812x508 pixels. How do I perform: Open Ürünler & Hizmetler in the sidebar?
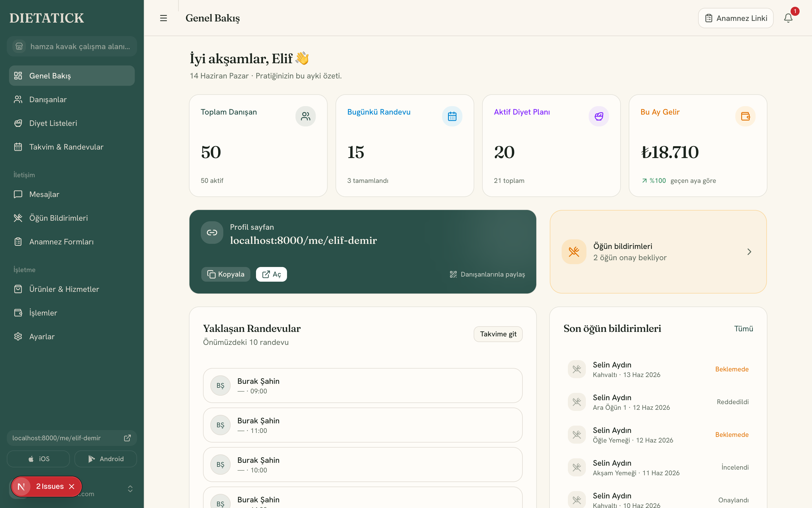coord(72,289)
